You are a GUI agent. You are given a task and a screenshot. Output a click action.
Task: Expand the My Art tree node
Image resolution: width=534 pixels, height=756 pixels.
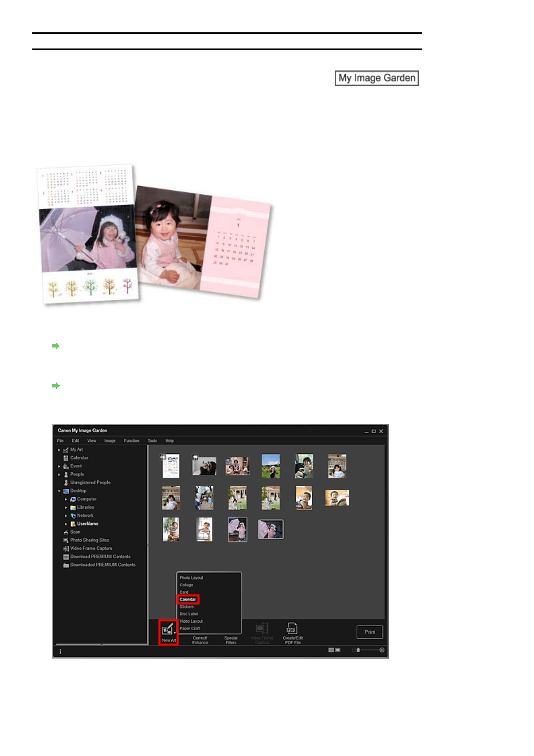[x=59, y=450]
